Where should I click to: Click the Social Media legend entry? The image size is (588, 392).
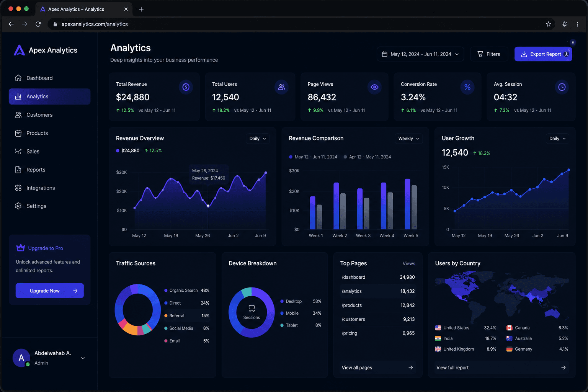(x=187, y=328)
